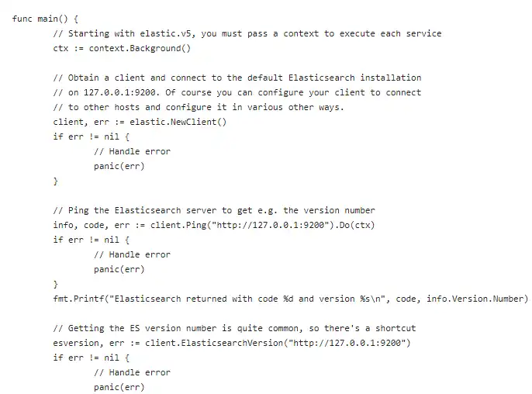Click the 'Obtain a client and connect' comment
This screenshot has width=532, height=394.
click(x=237, y=78)
